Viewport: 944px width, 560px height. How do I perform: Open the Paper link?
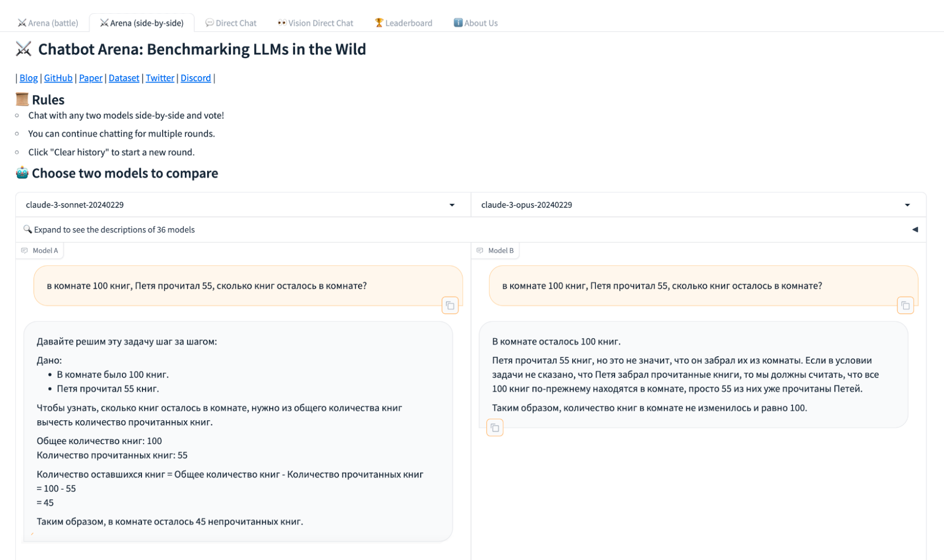(91, 78)
